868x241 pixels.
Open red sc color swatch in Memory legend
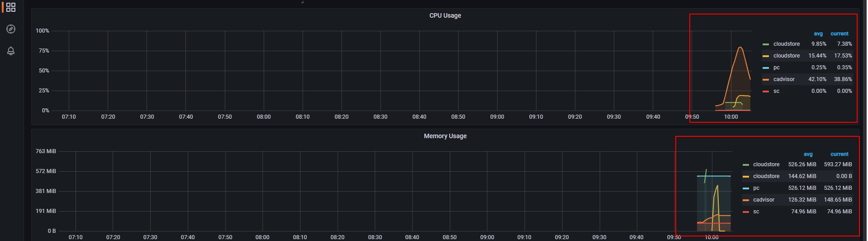click(x=745, y=212)
